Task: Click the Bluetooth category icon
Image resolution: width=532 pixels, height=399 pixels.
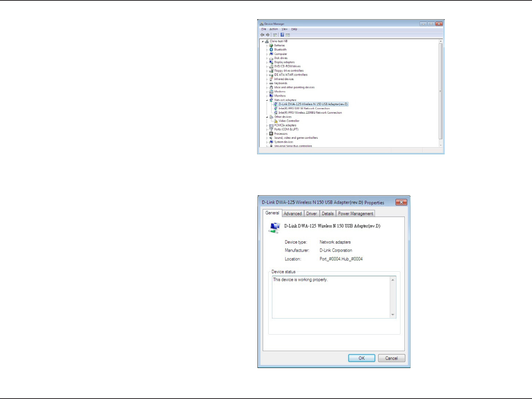Action: click(x=271, y=49)
